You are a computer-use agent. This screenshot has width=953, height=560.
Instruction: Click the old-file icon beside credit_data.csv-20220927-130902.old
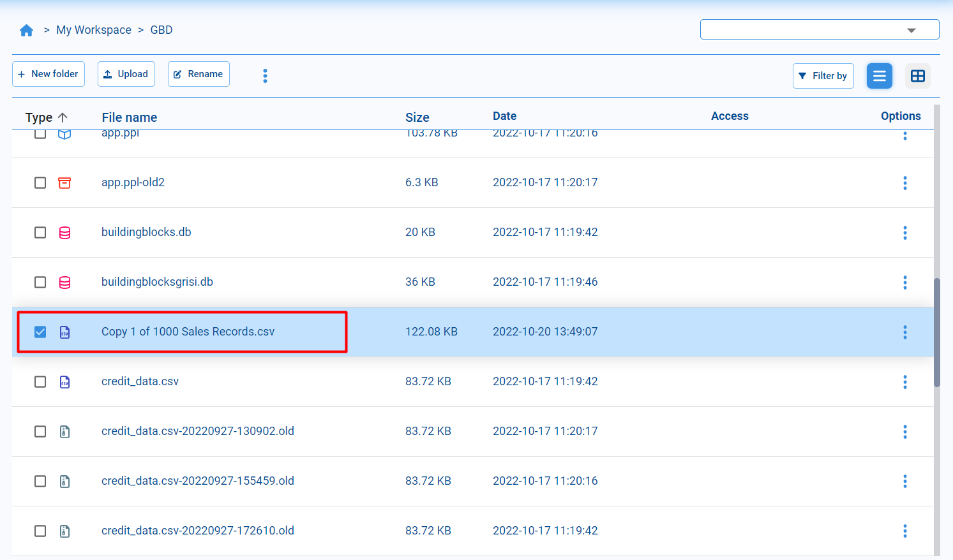[64, 431]
